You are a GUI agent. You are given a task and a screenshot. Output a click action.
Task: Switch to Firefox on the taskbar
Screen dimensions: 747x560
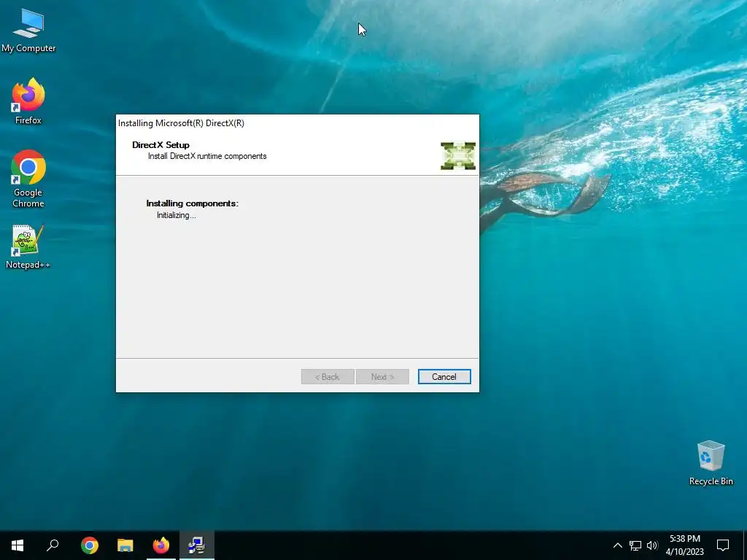[x=161, y=545]
